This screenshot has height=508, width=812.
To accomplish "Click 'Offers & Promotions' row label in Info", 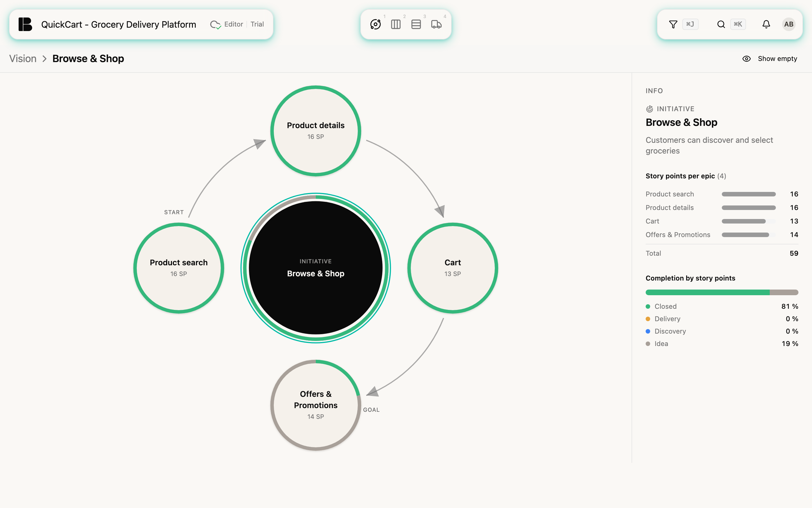I will tap(678, 235).
